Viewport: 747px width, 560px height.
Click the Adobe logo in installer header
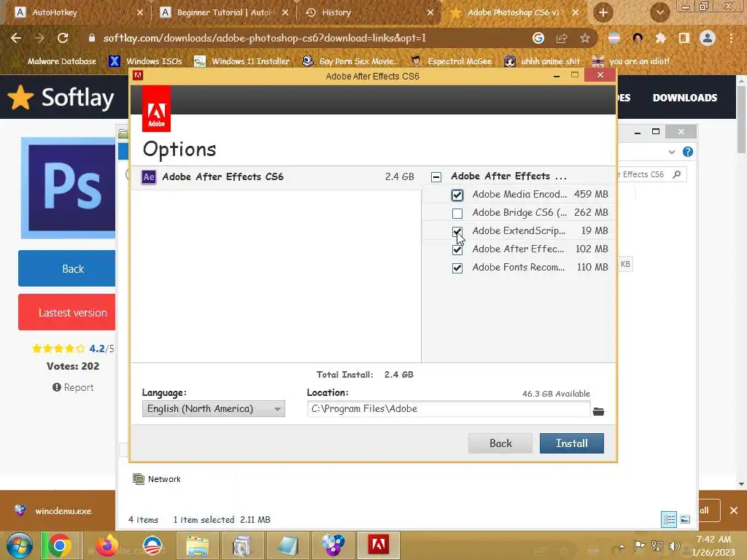pyautogui.click(x=156, y=109)
